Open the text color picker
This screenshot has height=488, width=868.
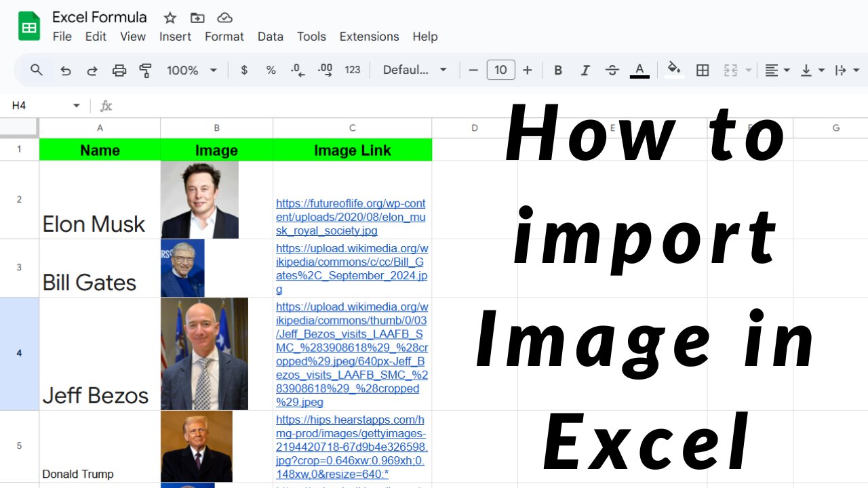(639, 70)
